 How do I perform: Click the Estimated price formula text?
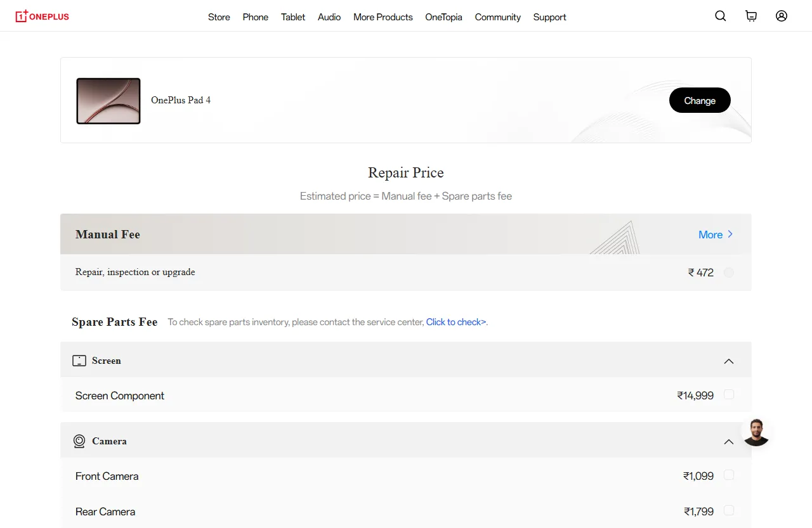click(406, 196)
